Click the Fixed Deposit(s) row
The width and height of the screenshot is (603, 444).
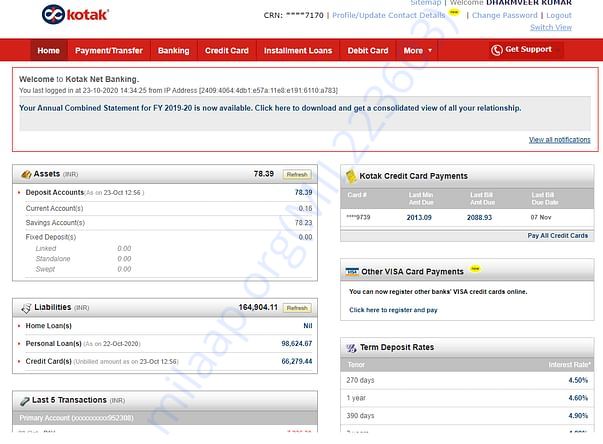pos(169,237)
